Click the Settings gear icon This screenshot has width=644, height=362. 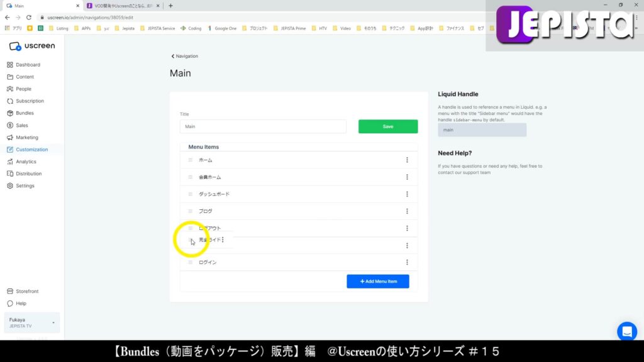click(10, 186)
